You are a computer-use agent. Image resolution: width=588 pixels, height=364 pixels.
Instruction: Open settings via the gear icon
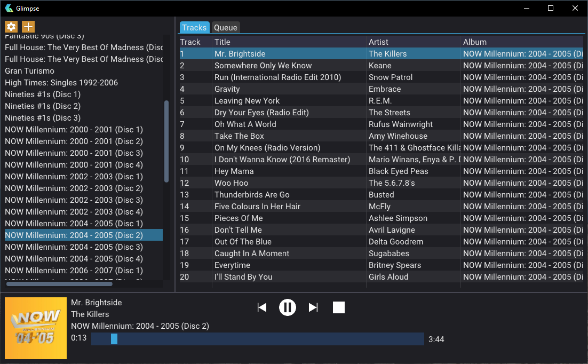11,27
